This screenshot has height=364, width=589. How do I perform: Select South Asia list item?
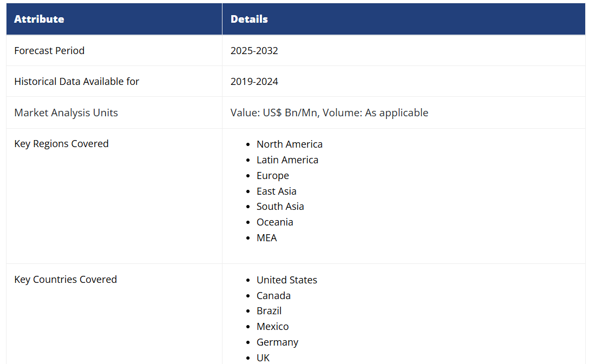(x=280, y=206)
